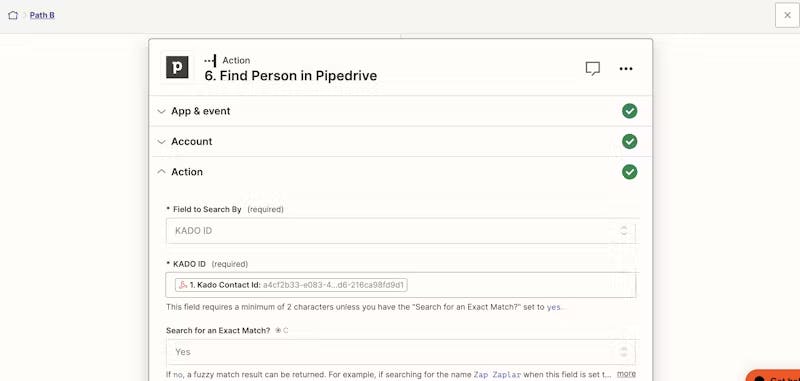The image size is (800, 381).
Task: Open the Path B breadcrumb link
Action: (x=42, y=15)
